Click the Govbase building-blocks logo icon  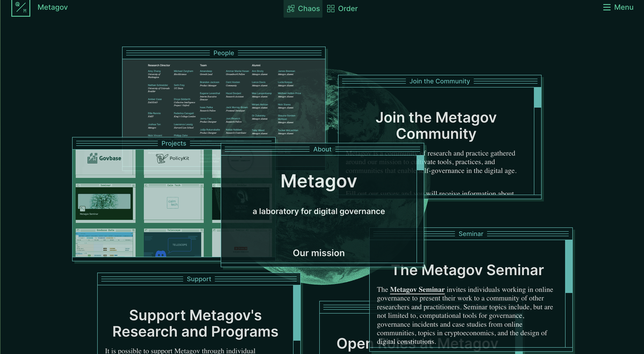(92, 158)
